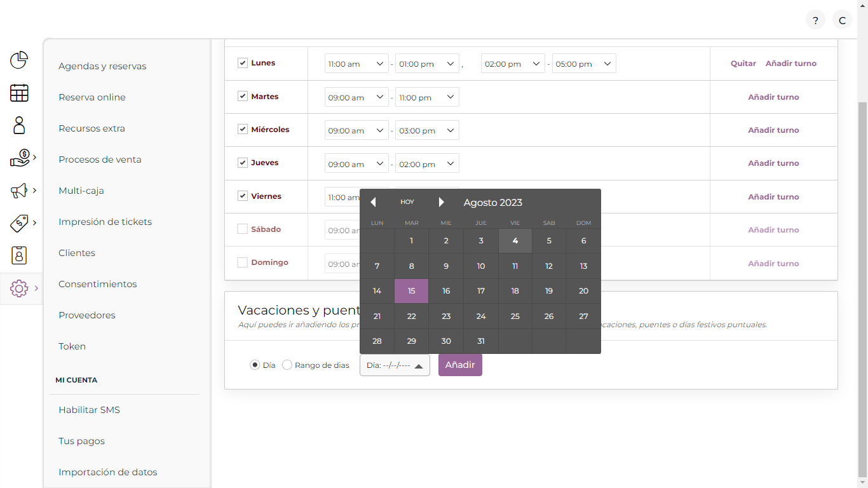Viewport: 868px width, 488px height.
Task: Select August 10 in calendar
Action: pos(481,266)
